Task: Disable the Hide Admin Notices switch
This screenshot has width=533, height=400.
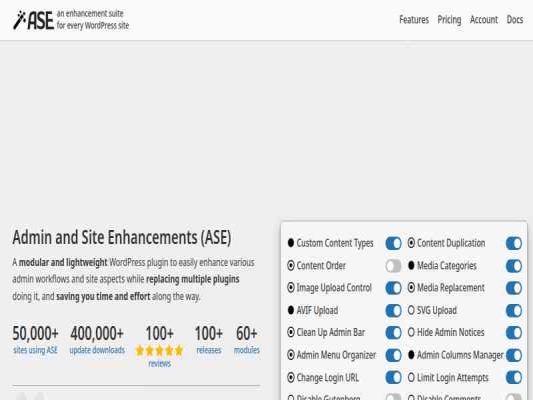Action: point(514,333)
